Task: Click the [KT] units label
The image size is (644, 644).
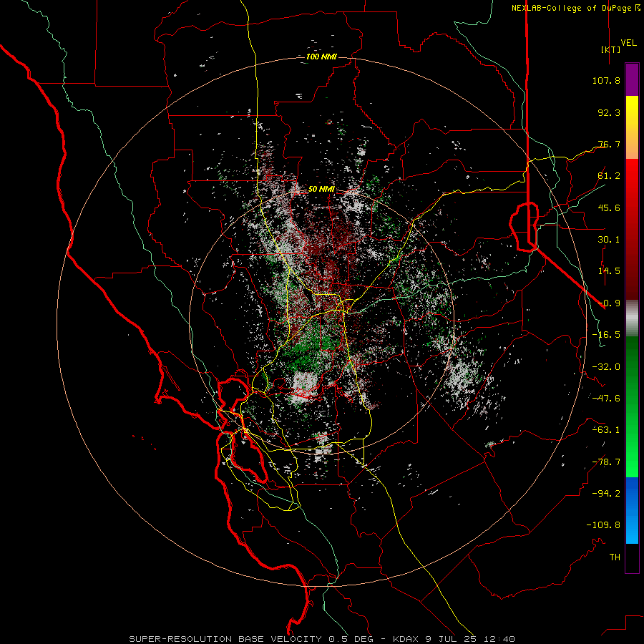Action: pyautogui.click(x=611, y=49)
